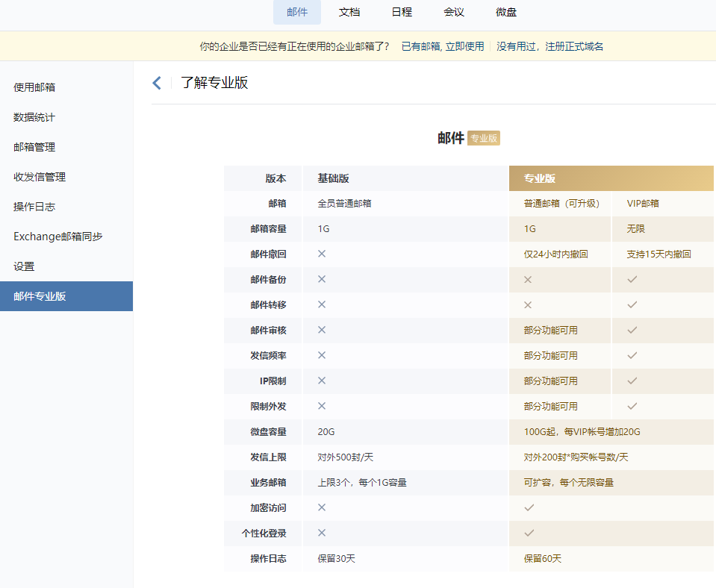Screen dimensions: 716x588
Task: Click the 专业版 gold column header
Action: coord(611,178)
